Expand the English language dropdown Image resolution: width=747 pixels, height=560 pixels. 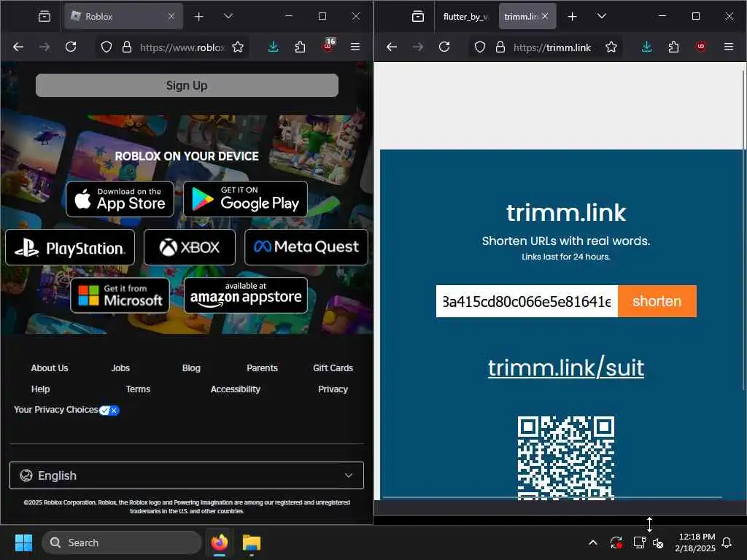187,475
